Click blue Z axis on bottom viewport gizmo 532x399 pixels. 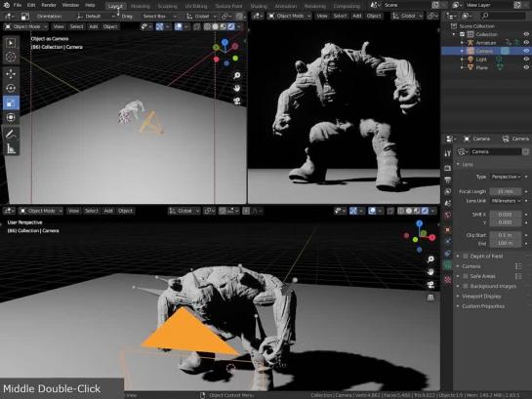(420, 223)
